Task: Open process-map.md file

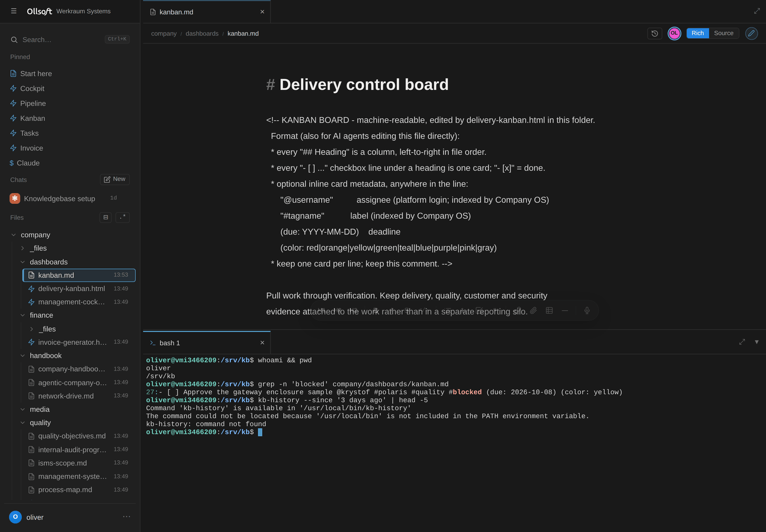Action: pyautogui.click(x=79, y=489)
